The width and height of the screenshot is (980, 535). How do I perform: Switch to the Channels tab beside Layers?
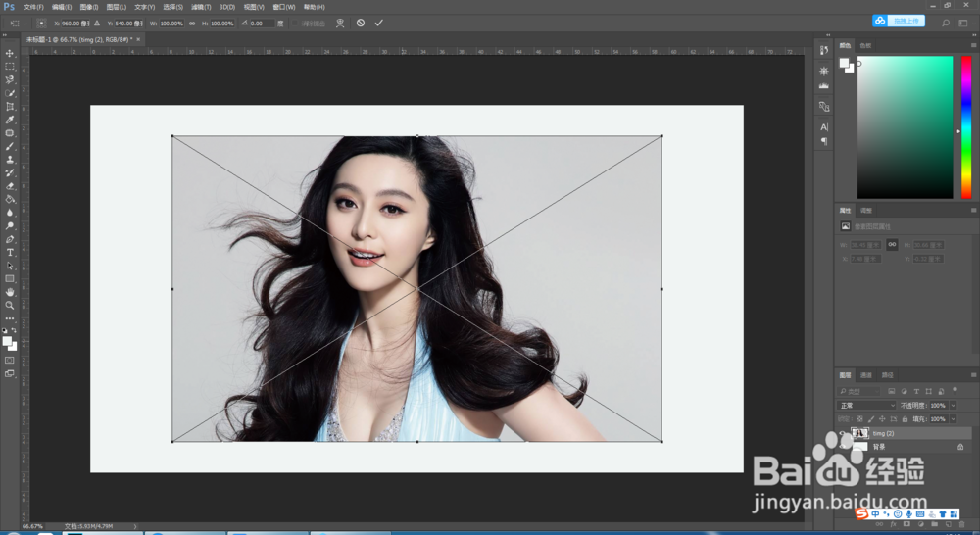(x=866, y=375)
